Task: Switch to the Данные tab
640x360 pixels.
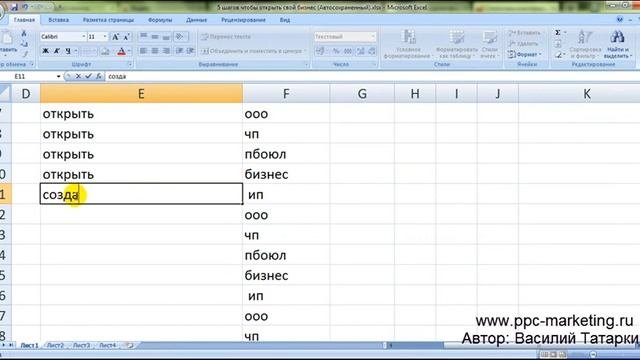Action: pyautogui.click(x=196, y=20)
